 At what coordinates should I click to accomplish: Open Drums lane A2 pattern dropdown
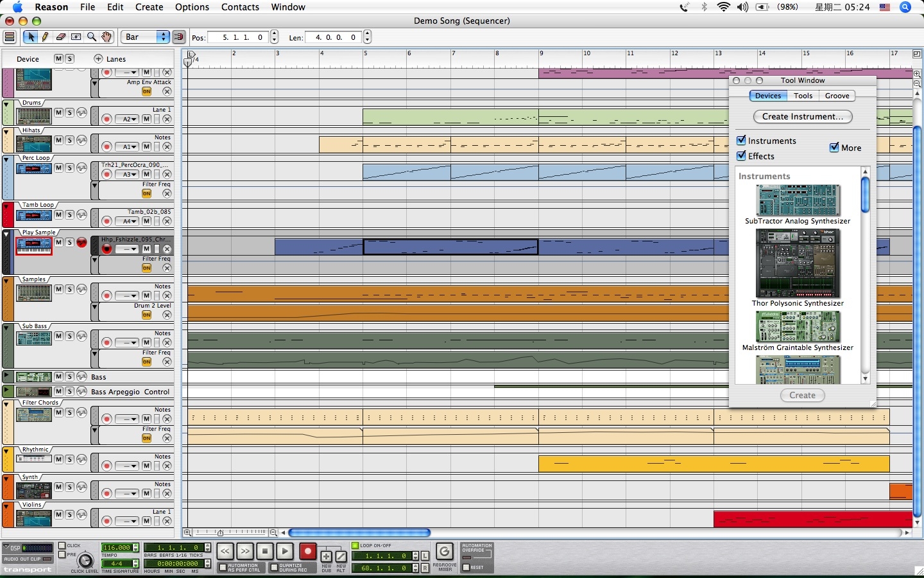[127, 119]
